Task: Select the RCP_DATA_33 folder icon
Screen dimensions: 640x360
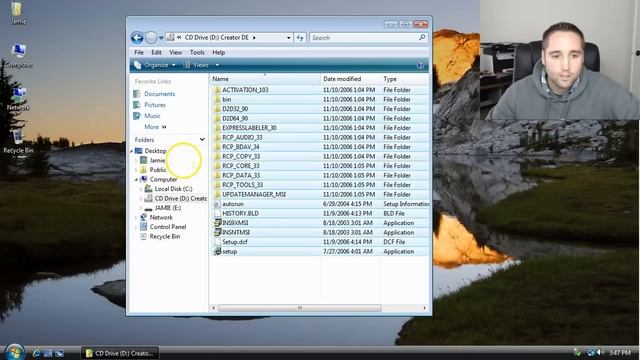Action: click(217, 176)
